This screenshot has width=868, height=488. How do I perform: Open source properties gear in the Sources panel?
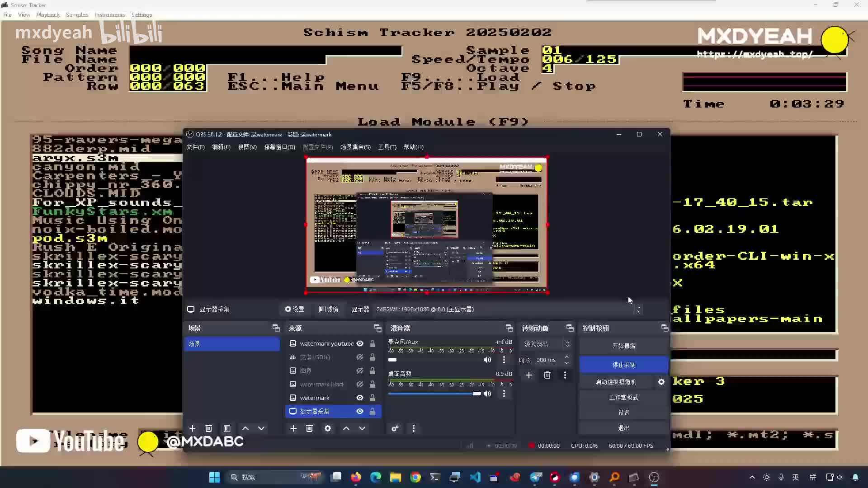click(328, 428)
